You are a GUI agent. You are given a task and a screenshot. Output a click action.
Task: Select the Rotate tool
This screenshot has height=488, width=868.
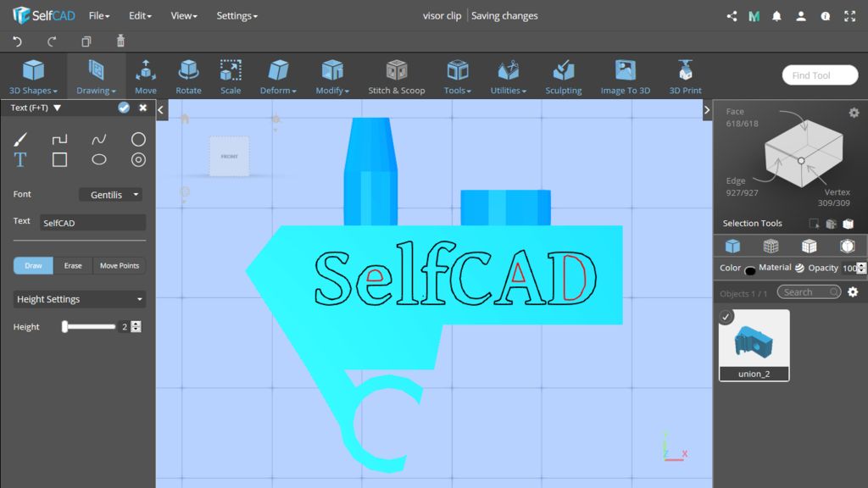tap(188, 77)
